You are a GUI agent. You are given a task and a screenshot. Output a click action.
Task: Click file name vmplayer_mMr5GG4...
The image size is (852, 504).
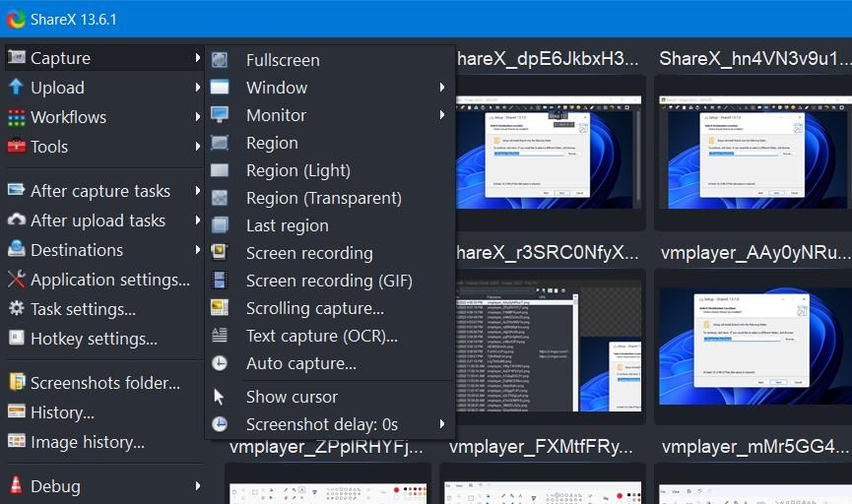756,447
